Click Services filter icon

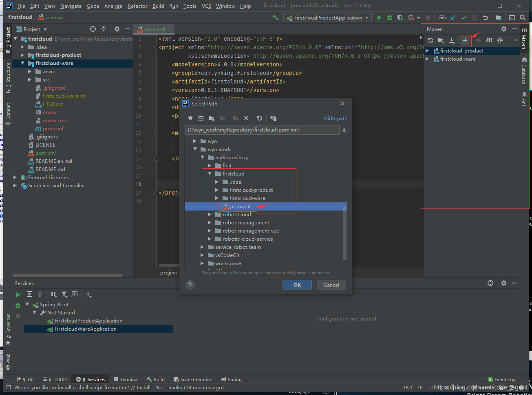(64, 294)
